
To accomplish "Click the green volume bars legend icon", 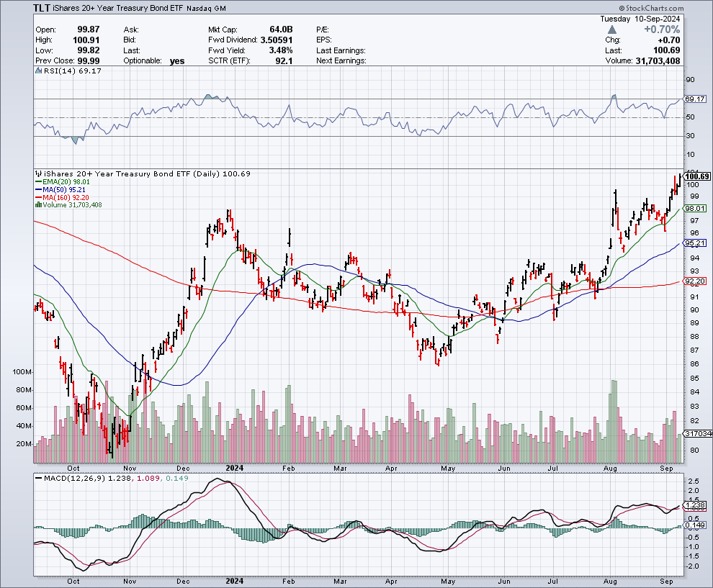I will pos(37,204).
